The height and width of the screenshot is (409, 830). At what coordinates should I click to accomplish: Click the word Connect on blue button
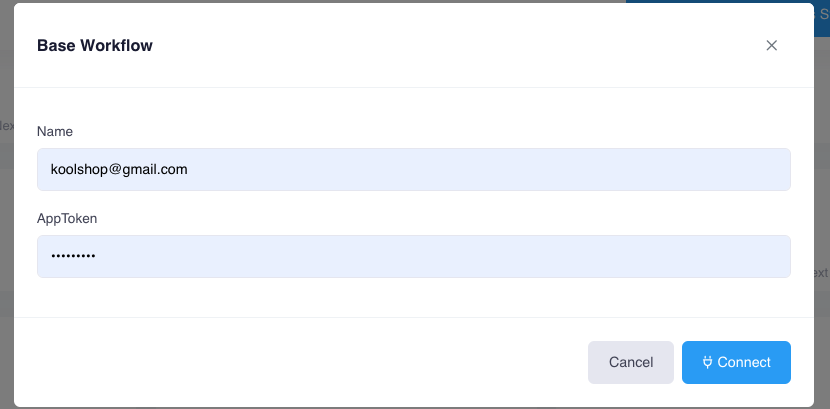pos(744,362)
